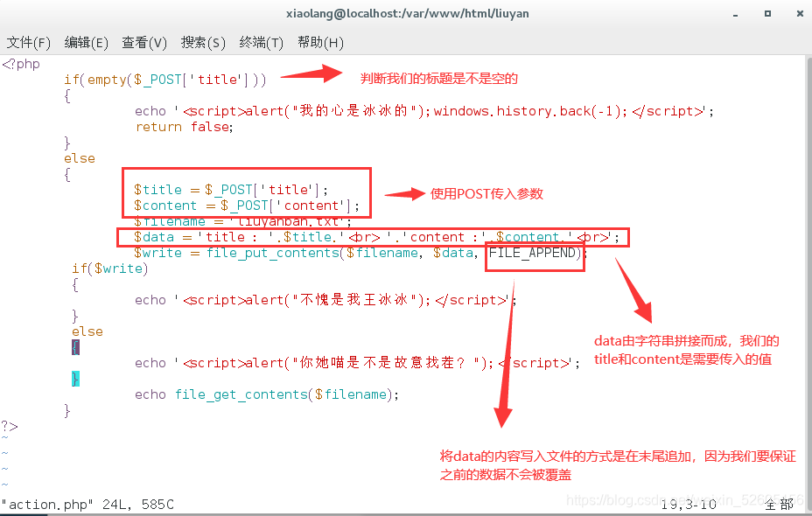Click the echo line alerting 不愧是我王冰冰
Screen dimensions: 812x516
(x=325, y=300)
